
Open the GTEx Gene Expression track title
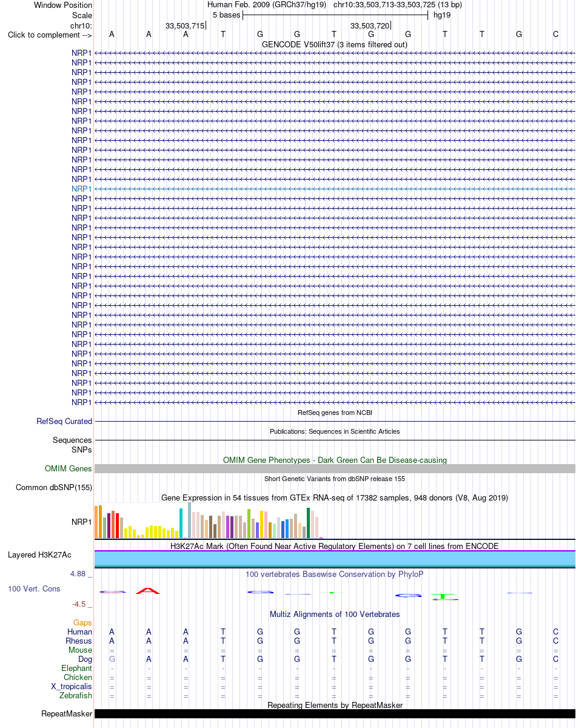(335, 497)
